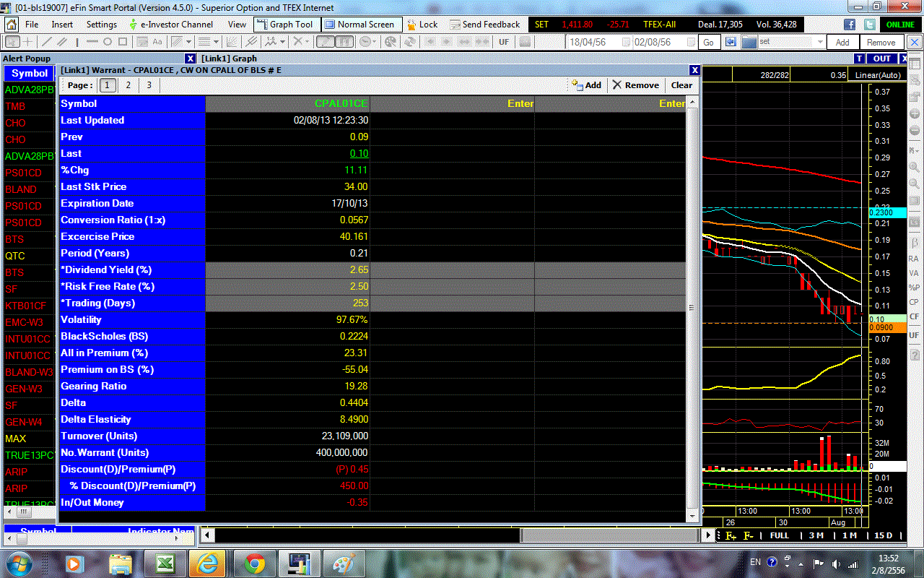
Task: Toggle the UF button in graph sidebar
Action: point(914,335)
